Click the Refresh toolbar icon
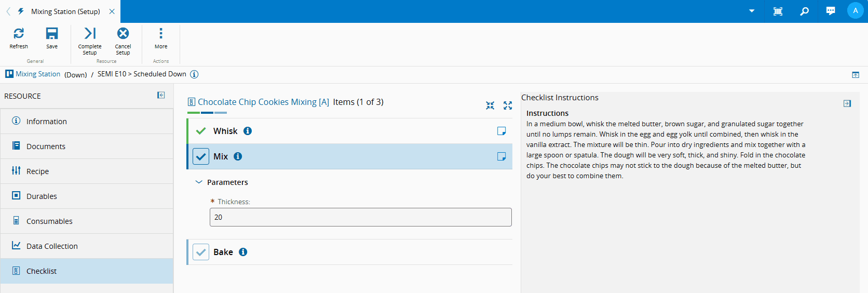Screen dimensions: 868x293 tap(19, 34)
